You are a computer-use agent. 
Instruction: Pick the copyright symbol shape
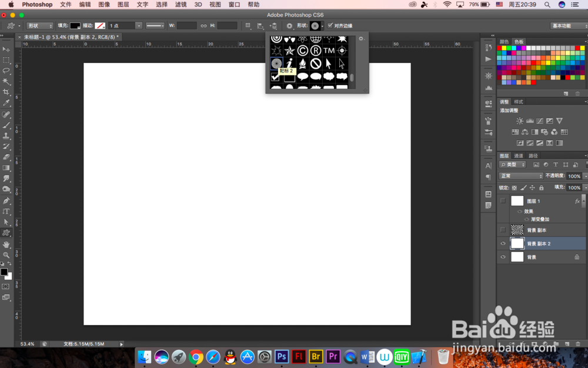(x=303, y=50)
